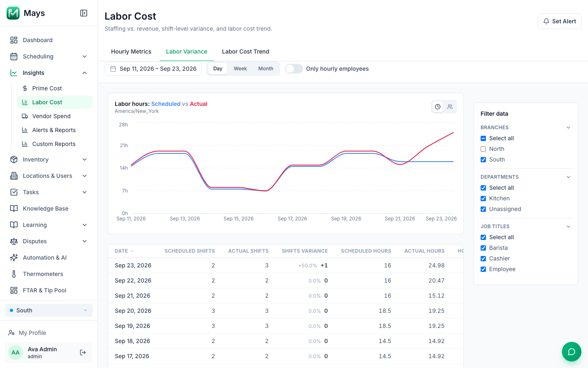Expand the Inventory menu chevron
Screen dimensions: 588x368
pyautogui.click(x=85, y=159)
